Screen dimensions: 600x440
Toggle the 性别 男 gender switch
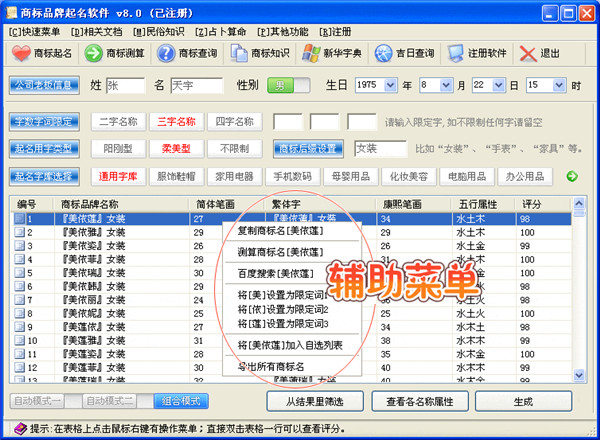pos(289,85)
